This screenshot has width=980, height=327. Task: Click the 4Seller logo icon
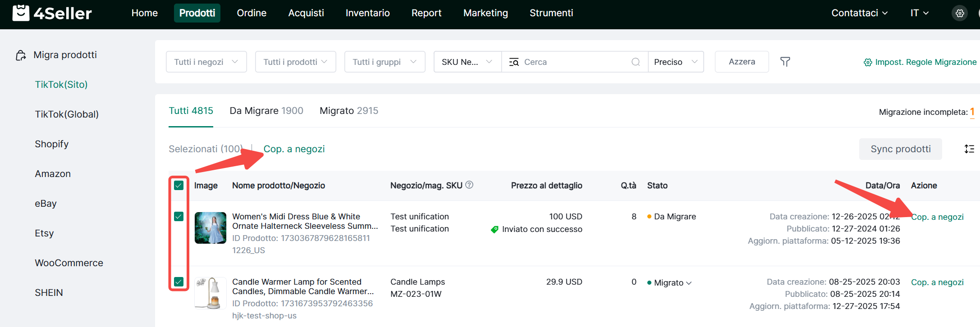click(21, 13)
